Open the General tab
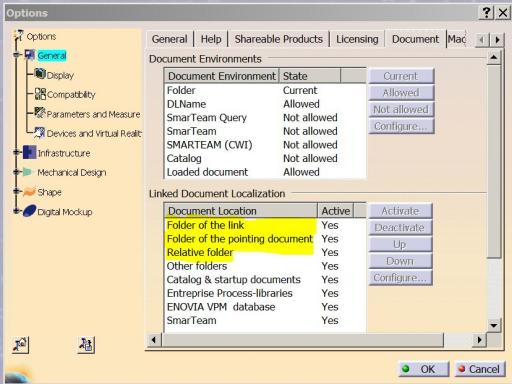 tap(169, 39)
